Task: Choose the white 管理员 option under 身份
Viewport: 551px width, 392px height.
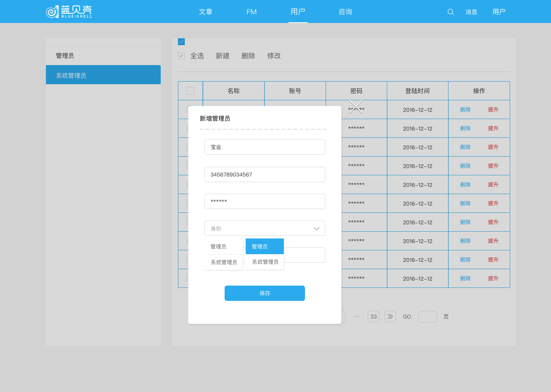Action: [x=223, y=247]
